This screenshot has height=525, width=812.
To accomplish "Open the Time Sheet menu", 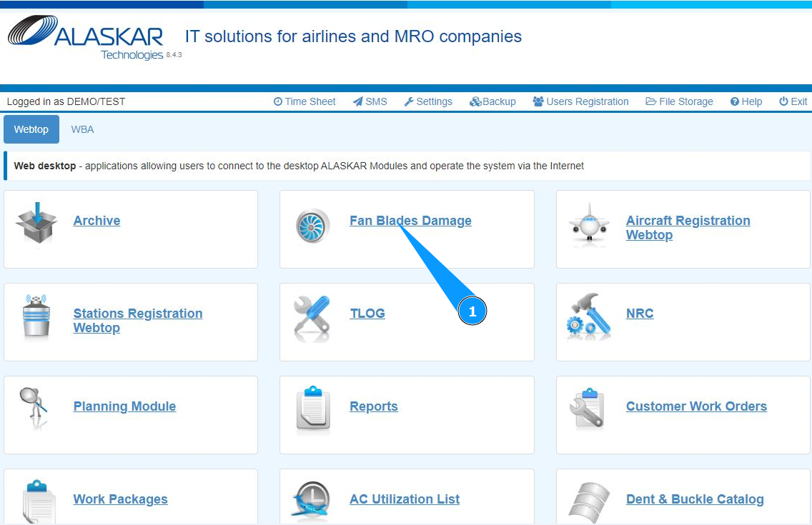I will [304, 101].
